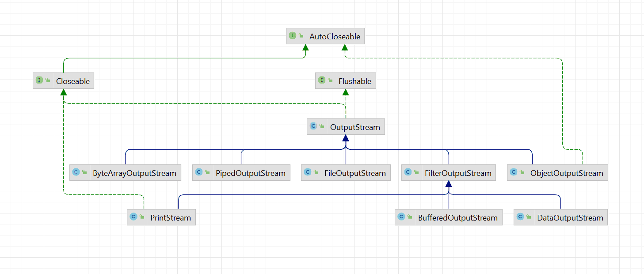Select the FilterOutputStream label text
The width and height of the screenshot is (644, 274).
[458, 173]
